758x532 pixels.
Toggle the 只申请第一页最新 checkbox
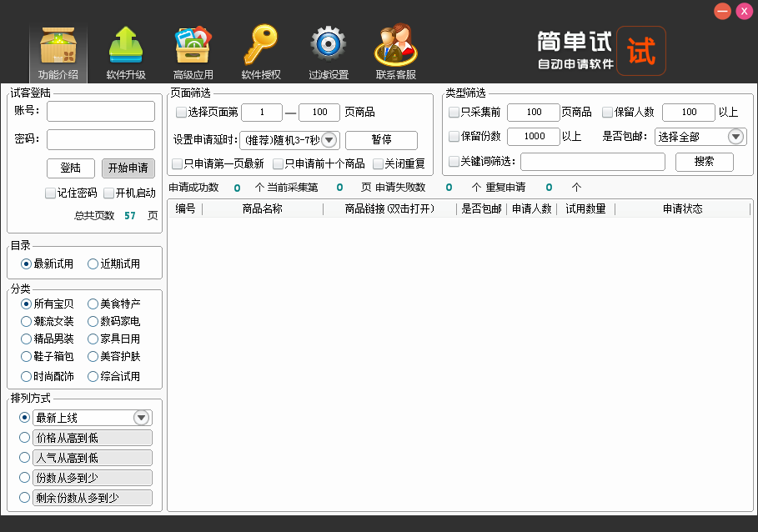tap(177, 163)
